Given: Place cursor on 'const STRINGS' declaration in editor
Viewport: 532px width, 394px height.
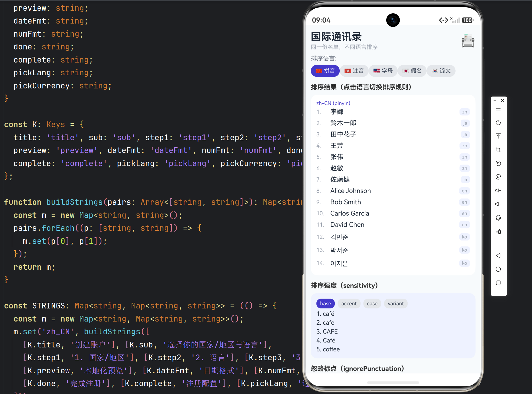Looking at the screenshot, I should point(35,306).
